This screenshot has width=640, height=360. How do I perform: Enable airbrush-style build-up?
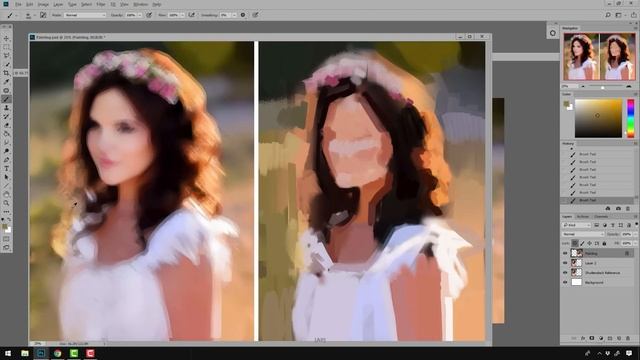pyautogui.click(x=191, y=15)
